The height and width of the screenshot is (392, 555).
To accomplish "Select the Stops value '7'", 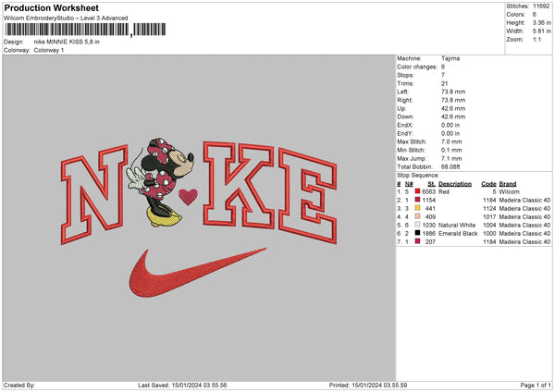I will (443, 75).
